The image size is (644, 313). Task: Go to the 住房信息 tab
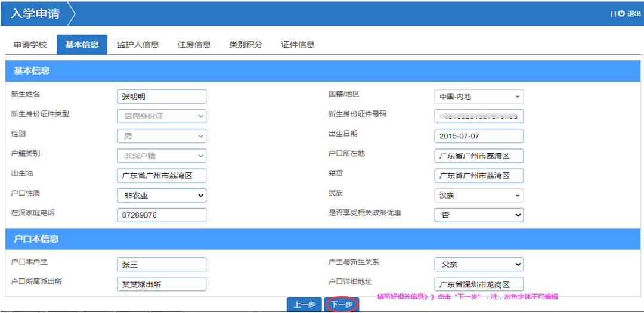[x=194, y=45]
